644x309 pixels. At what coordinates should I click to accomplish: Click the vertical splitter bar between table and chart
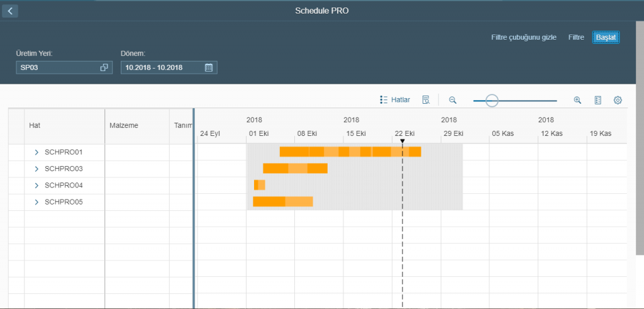click(194, 208)
